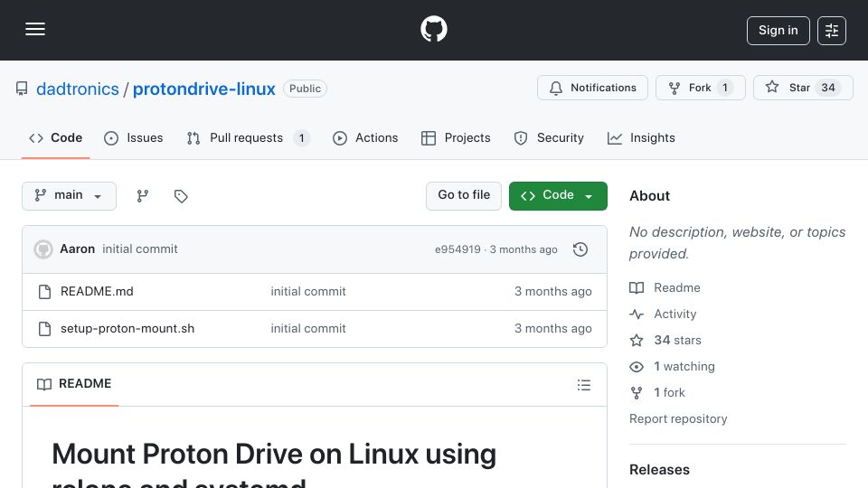
Task: View branches via the branch icon
Action: [143, 196]
